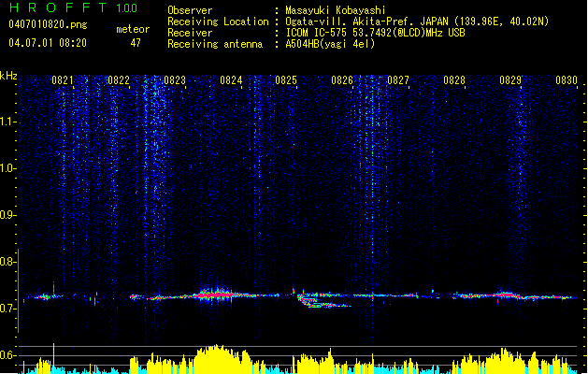Viewport: 588px width, 374px height.
Task: Click the timestamp 04.07.01 08:20
Action: (x=48, y=43)
